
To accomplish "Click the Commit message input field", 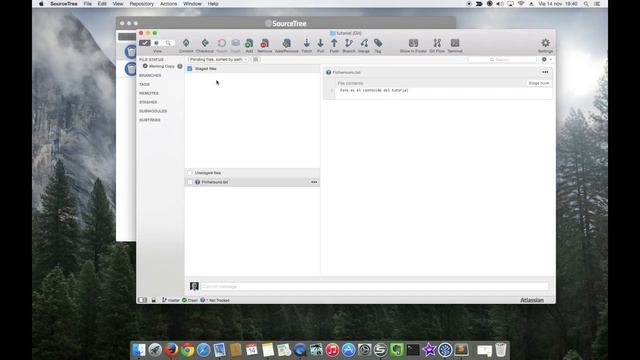I will tap(374, 287).
